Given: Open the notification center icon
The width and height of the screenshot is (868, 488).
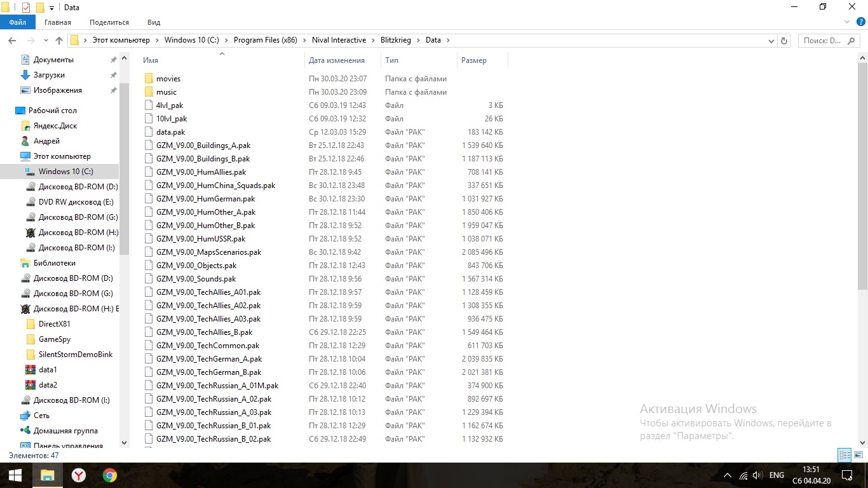Looking at the screenshot, I should click(x=846, y=475).
